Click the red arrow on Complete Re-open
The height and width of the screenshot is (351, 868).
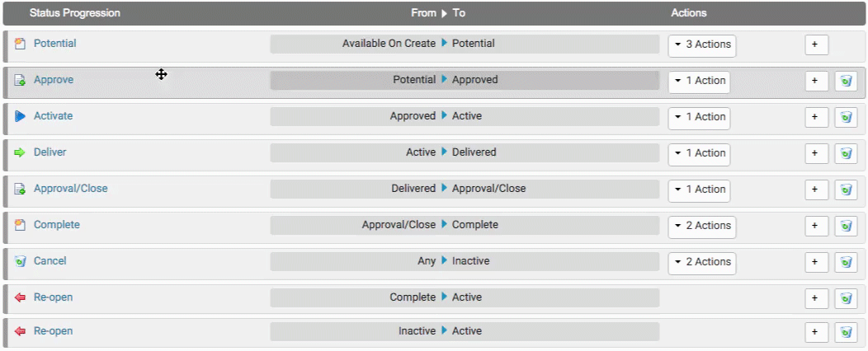pyautogui.click(x=21, y=297)
